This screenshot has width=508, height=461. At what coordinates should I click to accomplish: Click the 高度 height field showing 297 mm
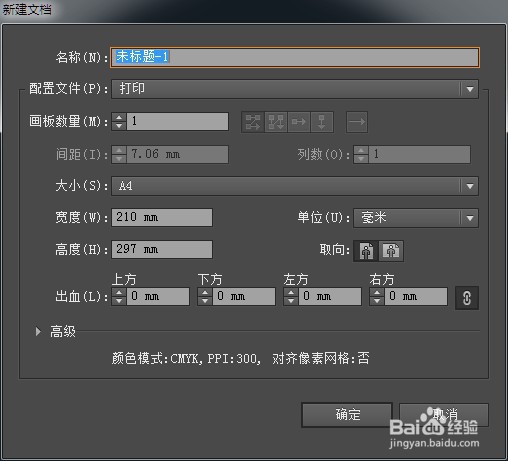pyautogui.click(x=162, y=249)
